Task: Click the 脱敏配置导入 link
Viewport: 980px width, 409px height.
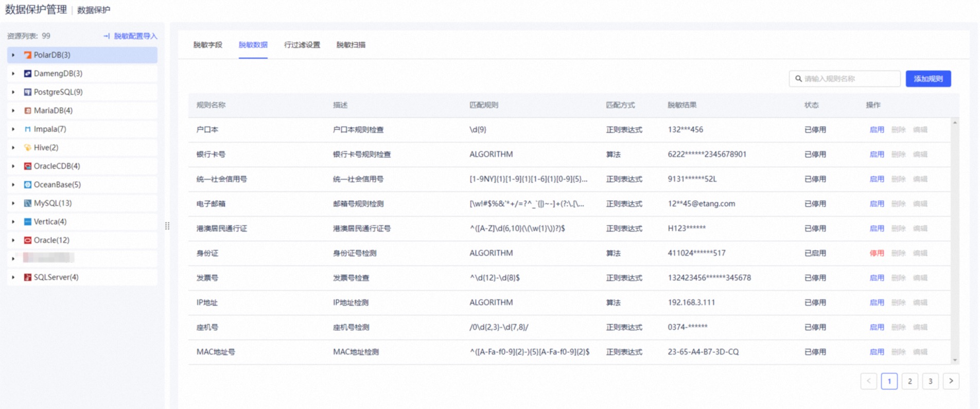Action: pyautogui.click(x=135, y=36)
